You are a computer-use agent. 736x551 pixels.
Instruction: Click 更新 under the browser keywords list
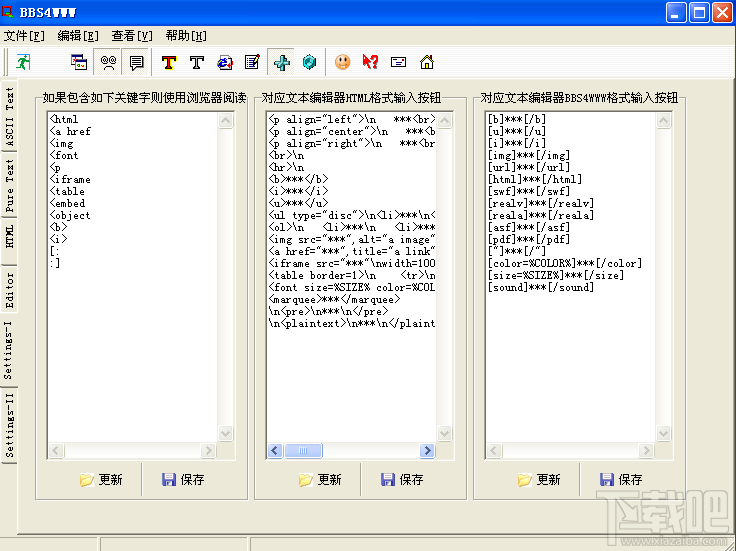[101, 480]
